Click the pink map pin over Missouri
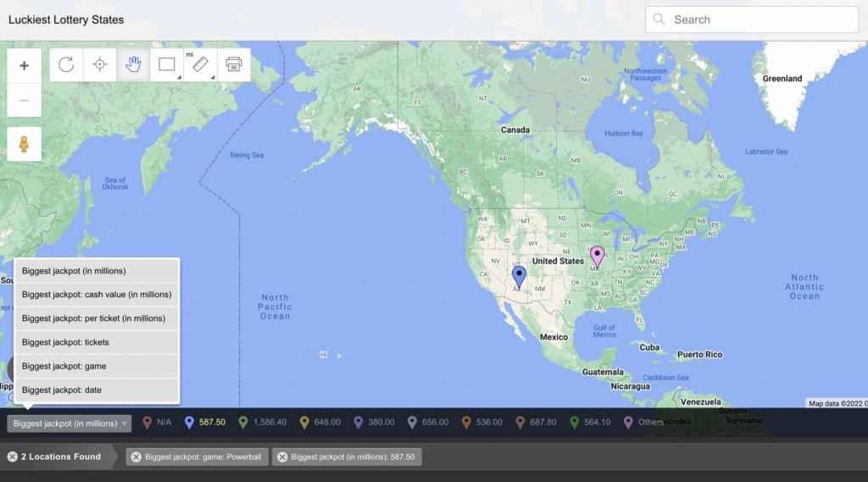Image resolution: width=868 pixels, height=482 pixels. tap(597, 256)
